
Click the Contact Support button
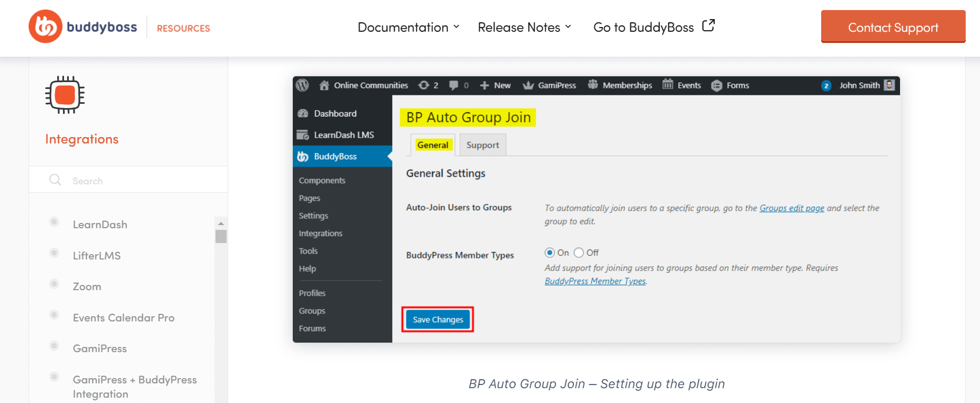[x=893, y=26]
